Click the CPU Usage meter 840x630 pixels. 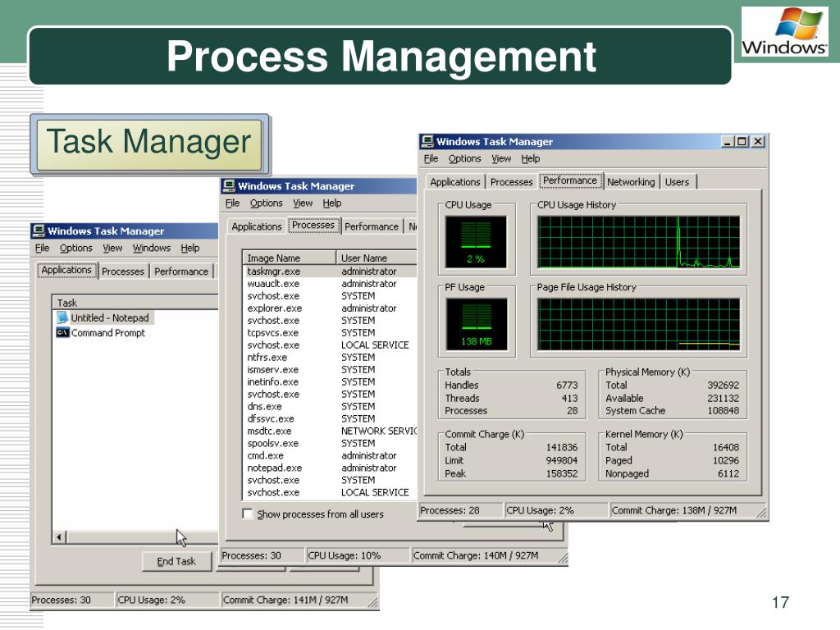pos(476,242)
